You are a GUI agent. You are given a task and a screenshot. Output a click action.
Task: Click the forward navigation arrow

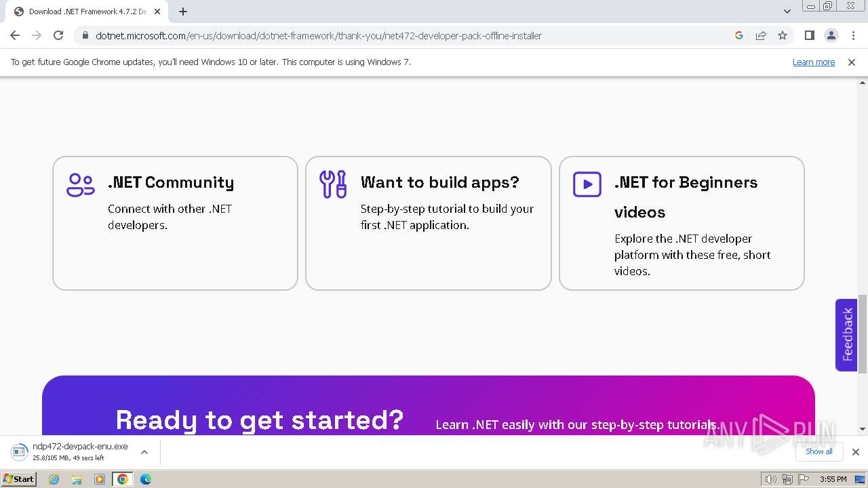coord(37,35)
